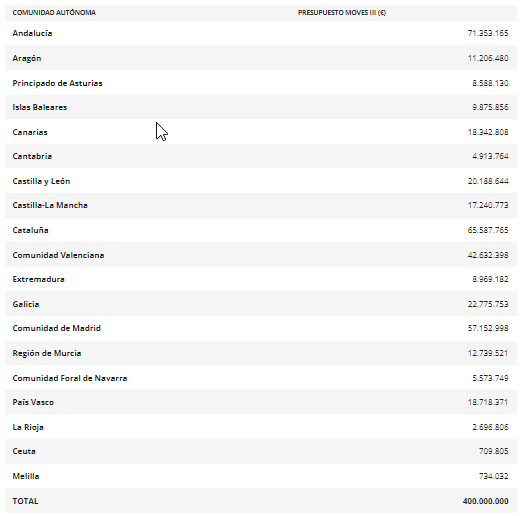Select the Andalucía row label

coord(32,33)
